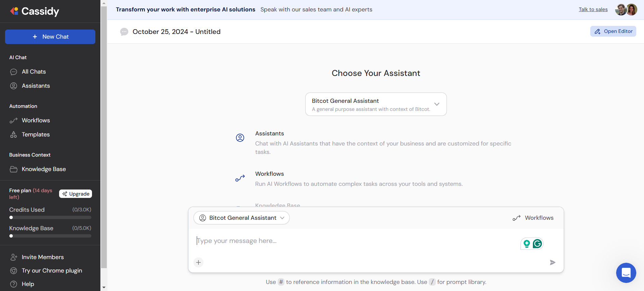Viewport: 644px width, 291px height.
Task: Open the Knowledge Base sidebar item
Action: tap(44, 169)
